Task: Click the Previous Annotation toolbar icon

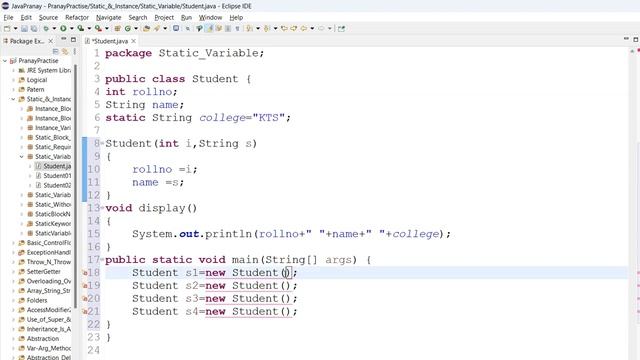Action: pyautogui.click(x=267, y=29)
